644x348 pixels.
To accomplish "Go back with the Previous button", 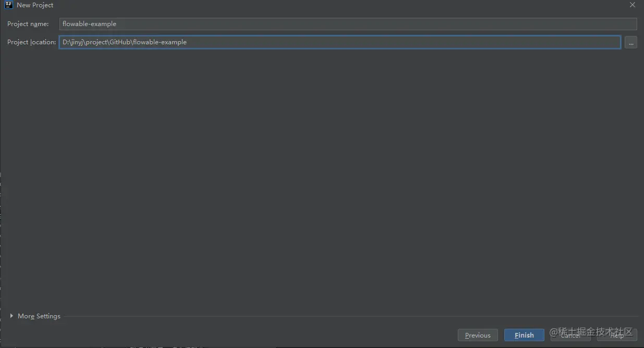I will [x=478, y=335].
